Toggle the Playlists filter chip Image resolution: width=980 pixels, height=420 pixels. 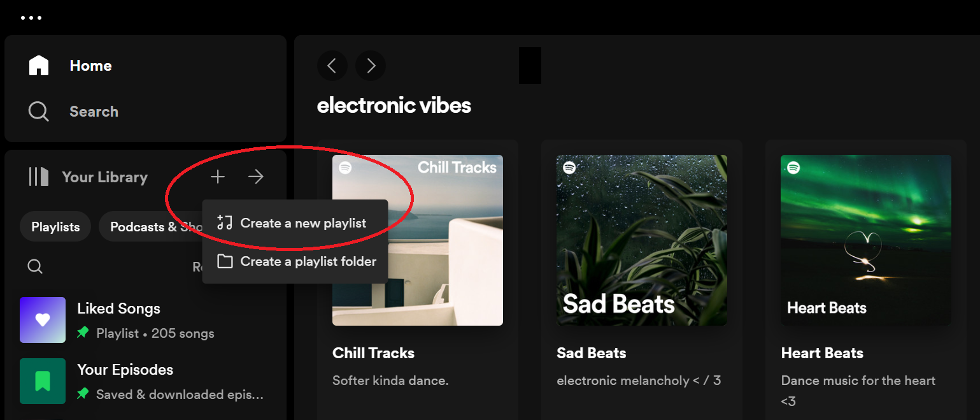click(x=55, y=226)
